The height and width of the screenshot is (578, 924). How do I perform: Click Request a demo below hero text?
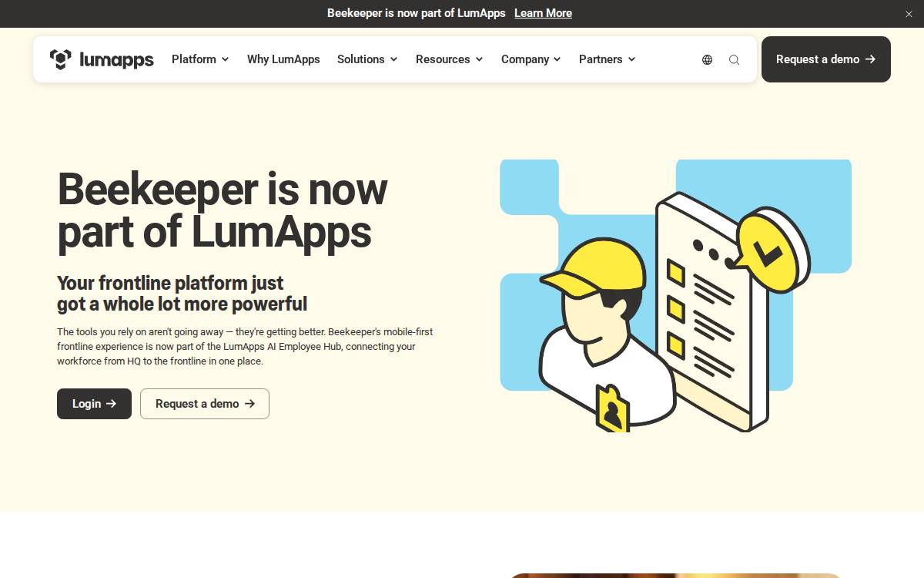coord(205,404)
